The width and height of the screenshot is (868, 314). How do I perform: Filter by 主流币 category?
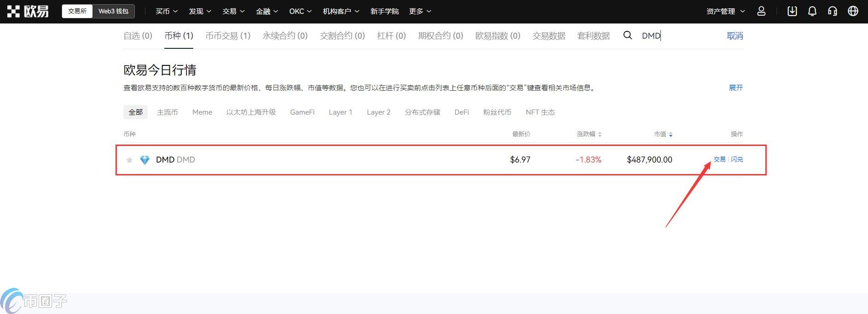click(167, 112)
